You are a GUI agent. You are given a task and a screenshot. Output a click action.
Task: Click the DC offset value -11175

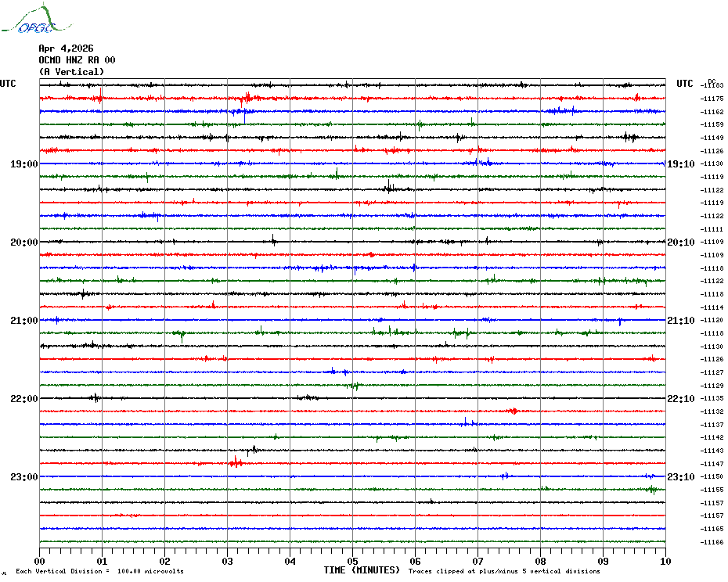tap(712, 99)
